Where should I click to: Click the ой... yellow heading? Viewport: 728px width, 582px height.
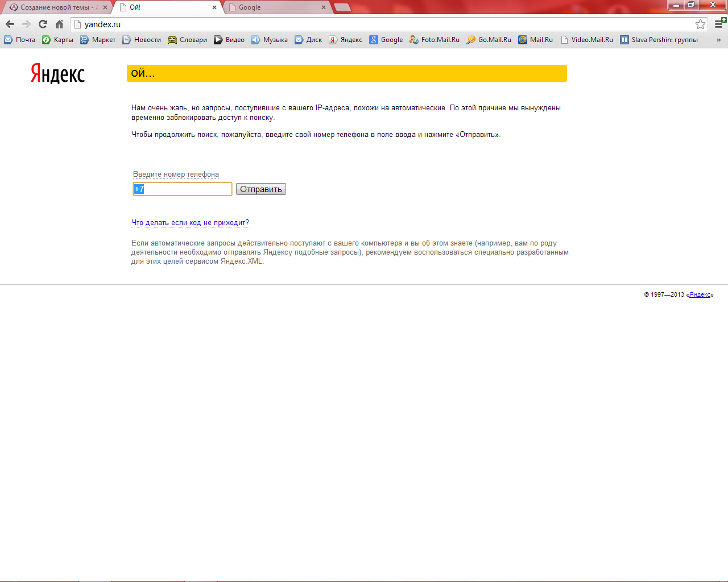347,73
